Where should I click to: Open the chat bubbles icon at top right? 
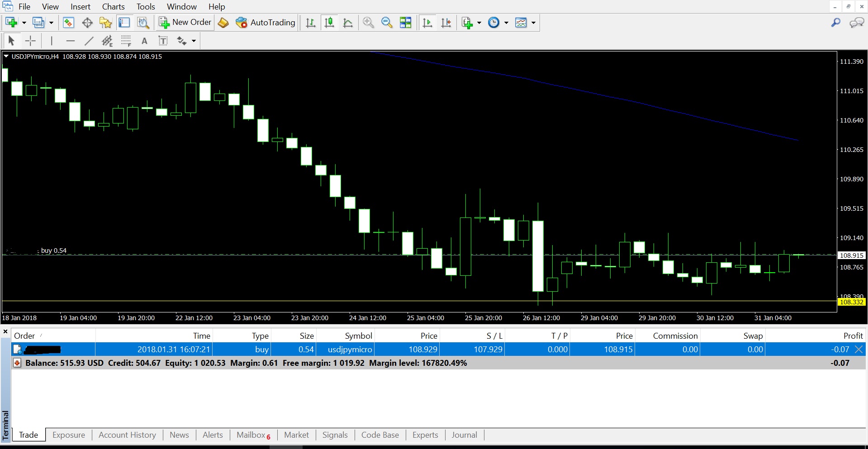tap(857, 23)
